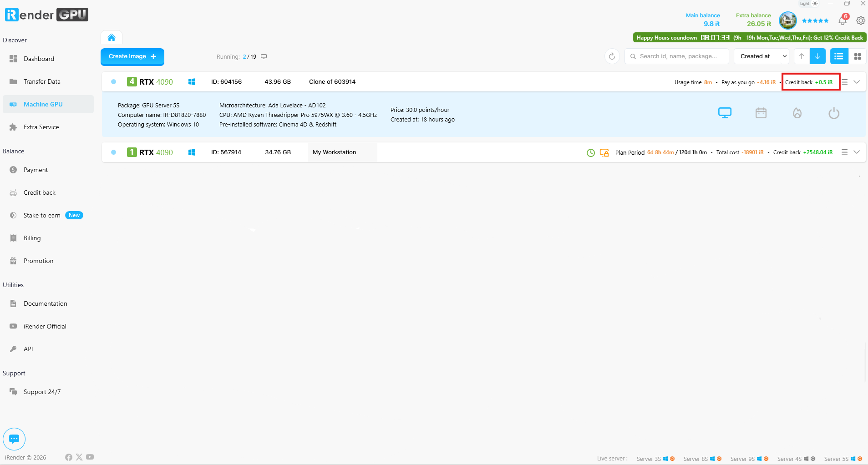Switch to list view layout

coord(839,56)
